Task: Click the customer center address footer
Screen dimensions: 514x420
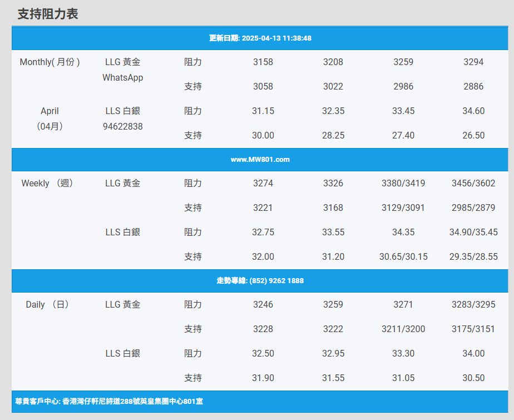Action: [109, 401]
